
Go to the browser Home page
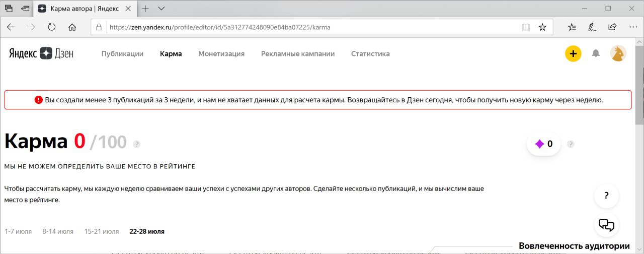[x=72, y=27]
